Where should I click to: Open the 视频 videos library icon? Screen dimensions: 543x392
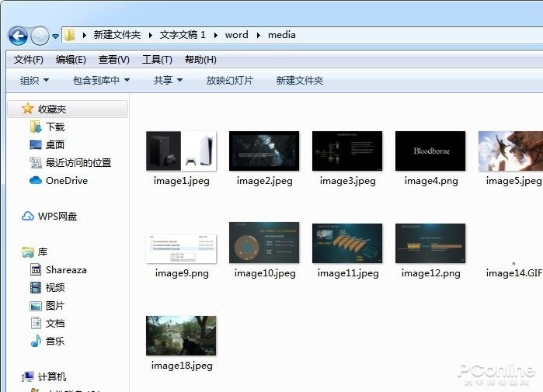tap(36, 287)
